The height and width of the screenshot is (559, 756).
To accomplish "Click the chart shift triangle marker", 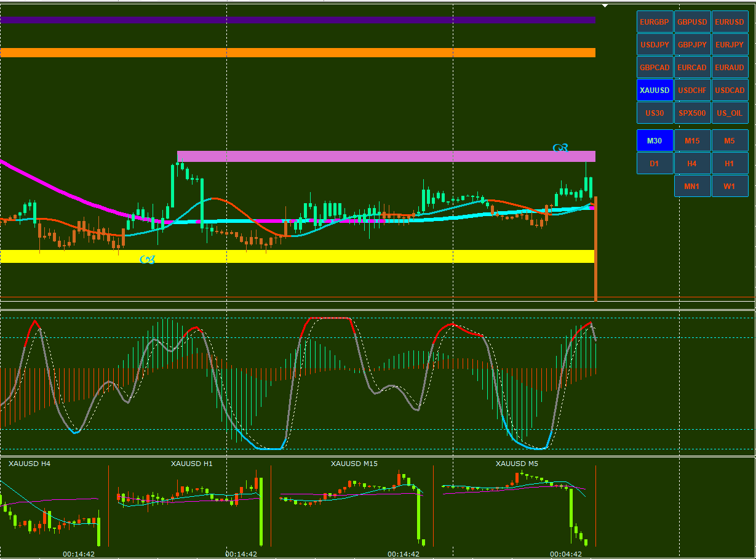I will pyautogui.click(x=605, y=6).
